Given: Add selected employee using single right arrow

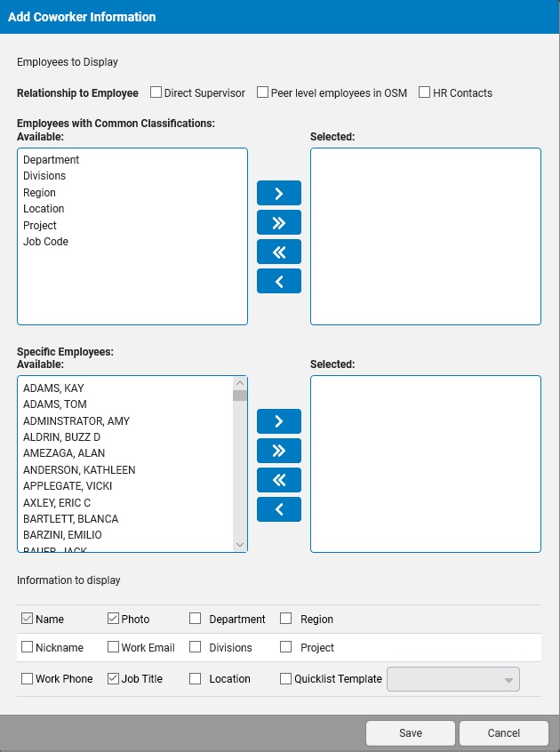Looking at the screenshot, I should (x=279, y=421).
